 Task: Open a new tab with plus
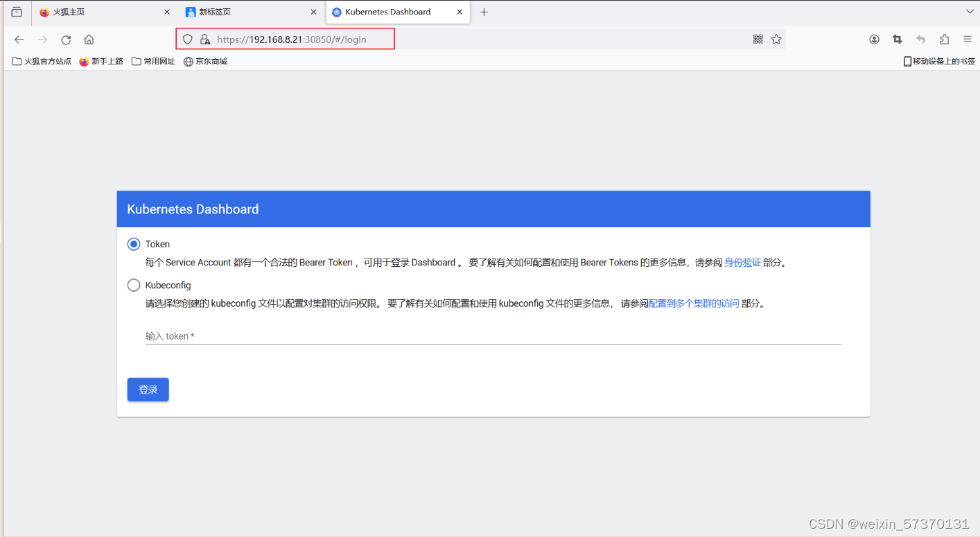[x=484, y=12]
